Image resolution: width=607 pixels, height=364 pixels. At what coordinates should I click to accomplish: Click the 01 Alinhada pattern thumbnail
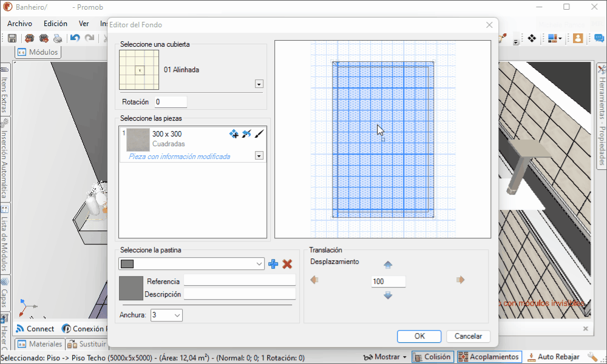(x=139, y=70)
